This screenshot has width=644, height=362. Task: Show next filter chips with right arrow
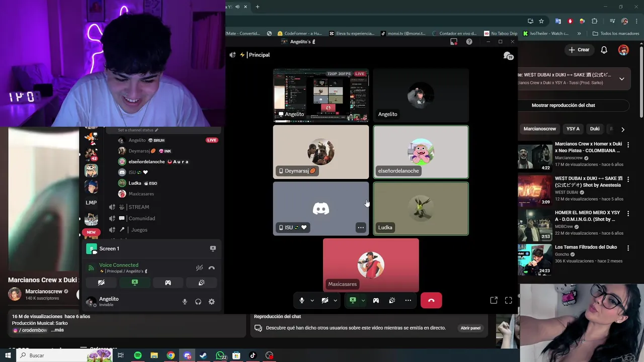point(623,129)
